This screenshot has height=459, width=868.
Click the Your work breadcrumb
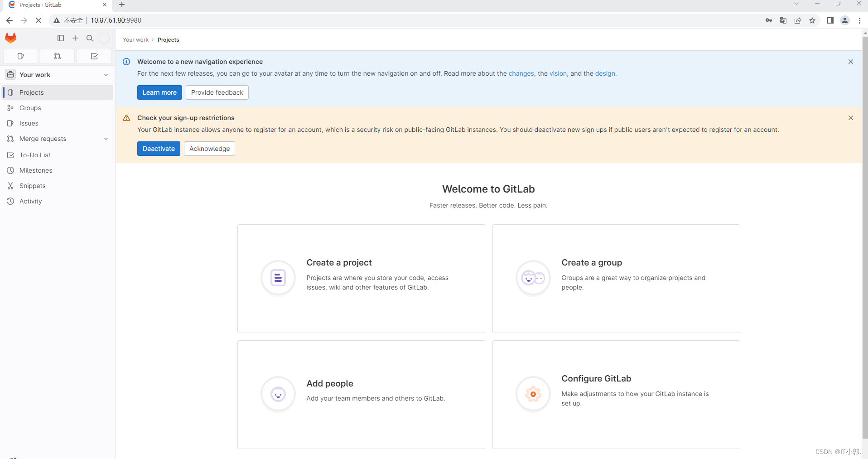pyautogui.click(x=135, y=40)
